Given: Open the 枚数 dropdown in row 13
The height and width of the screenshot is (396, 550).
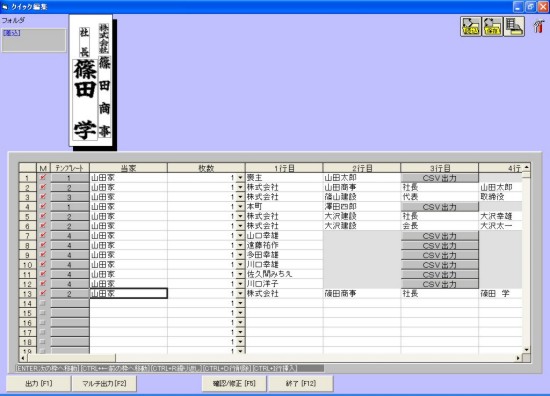Looking at the screenshot, I should click(240, 294).
